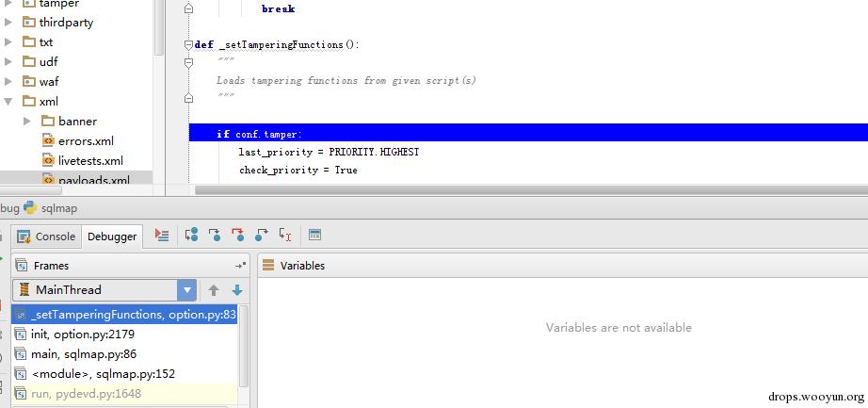868x408 pixels.
Task: Collapse the _setTamperingFunctions definition fold marker
Action: (188, 44)
